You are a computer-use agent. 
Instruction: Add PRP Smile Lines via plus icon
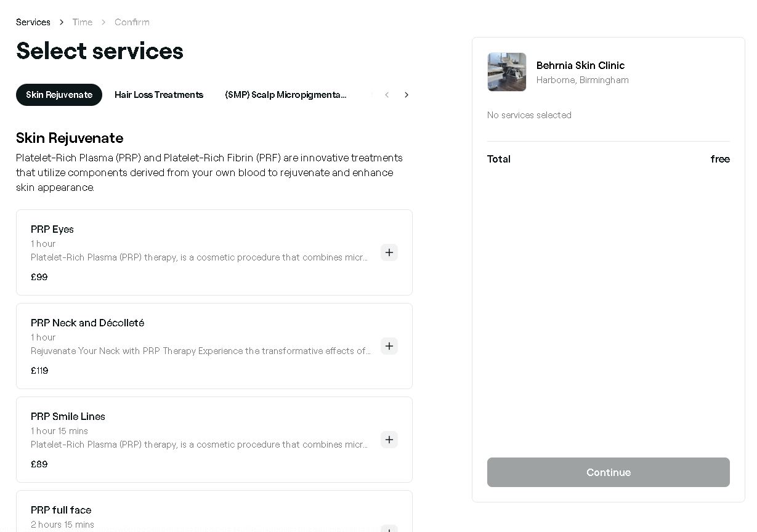[389, 440]
